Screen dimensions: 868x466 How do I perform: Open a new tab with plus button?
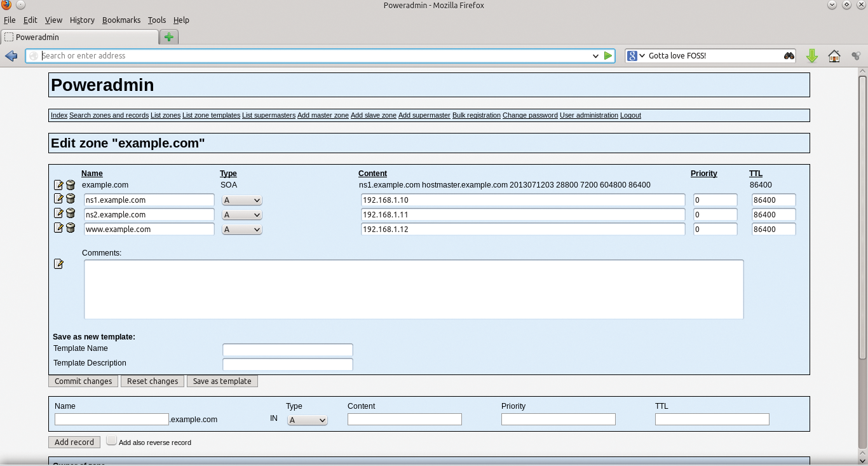point(168,37)
